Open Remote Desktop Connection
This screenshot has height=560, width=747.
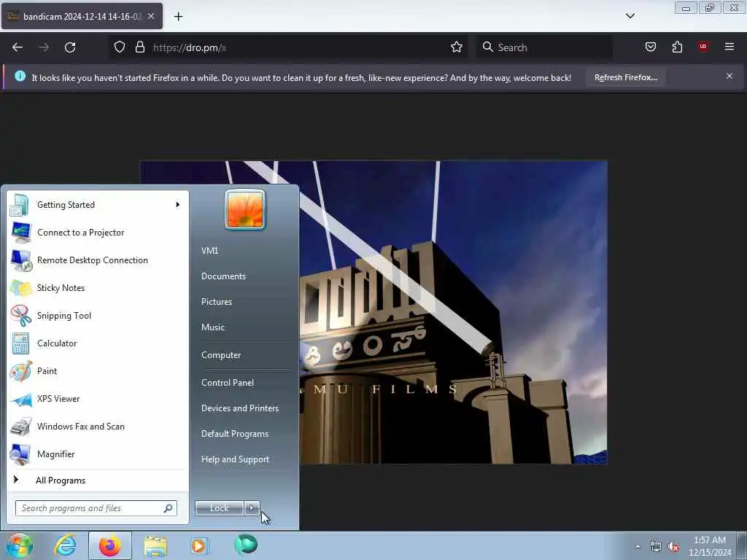pyautogui.click(x=98, y=260)
